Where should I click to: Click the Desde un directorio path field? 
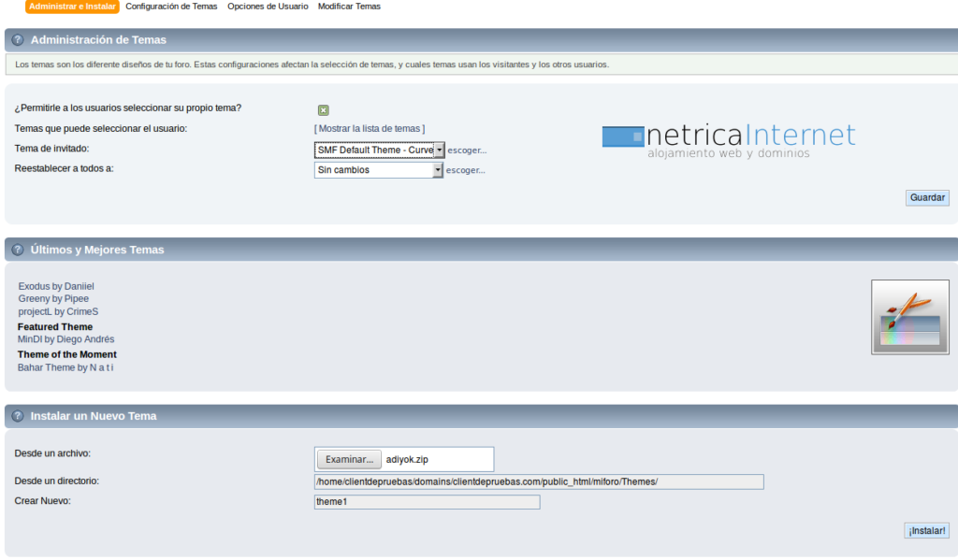click(539, 481)
